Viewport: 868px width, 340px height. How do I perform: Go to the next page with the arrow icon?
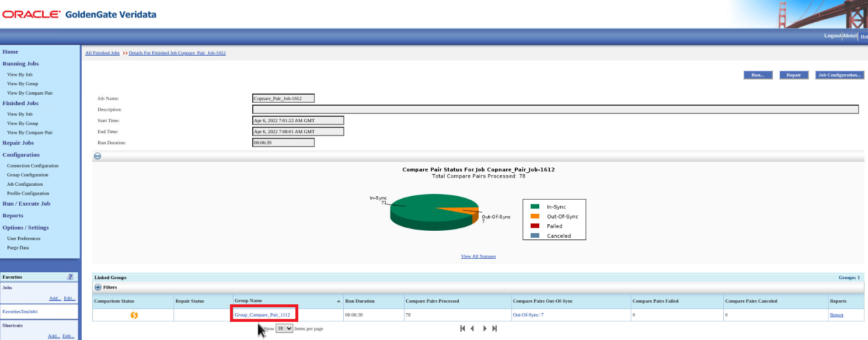484,328
